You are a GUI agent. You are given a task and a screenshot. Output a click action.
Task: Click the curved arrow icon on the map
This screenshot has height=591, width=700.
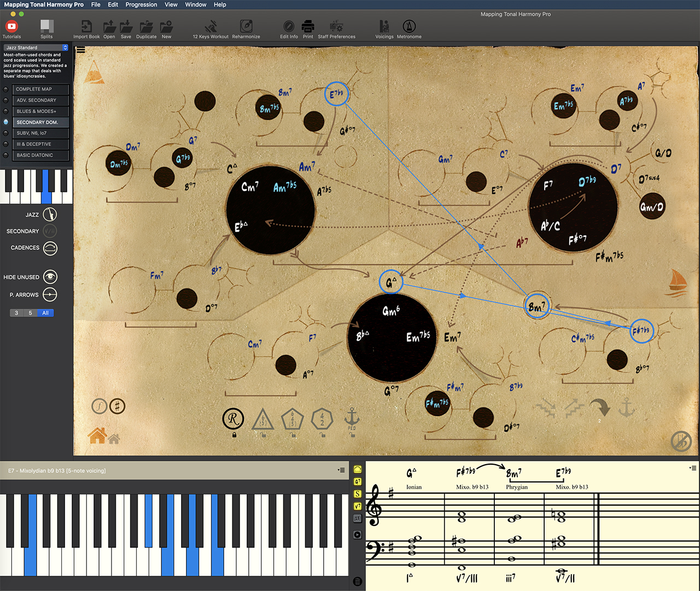coord(600,408)
